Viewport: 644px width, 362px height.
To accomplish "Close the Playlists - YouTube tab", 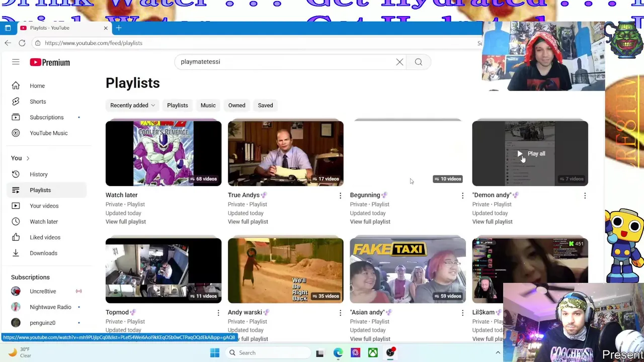I will pos(106,28).
